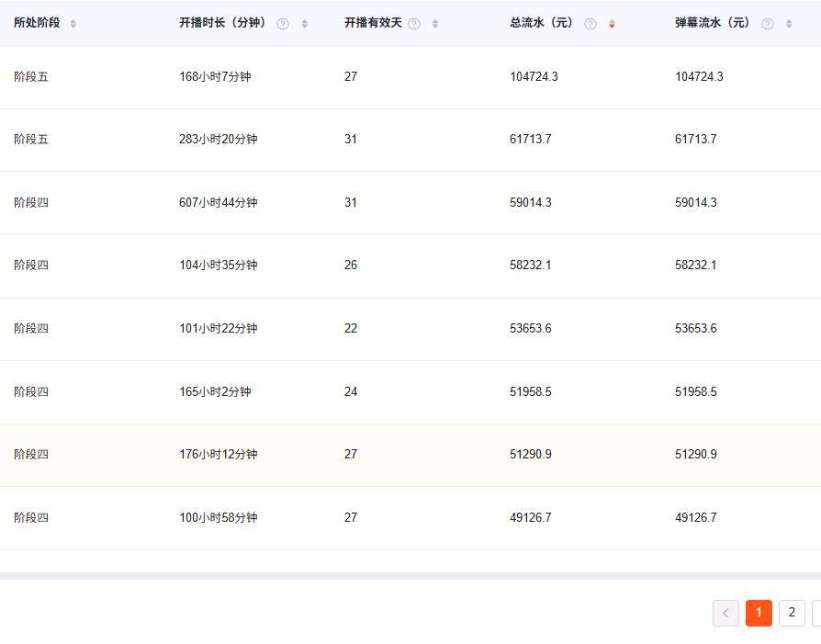This screenshot has width=821, height=644.
Task: Click the previous page arrow
Action: [725, 613]
